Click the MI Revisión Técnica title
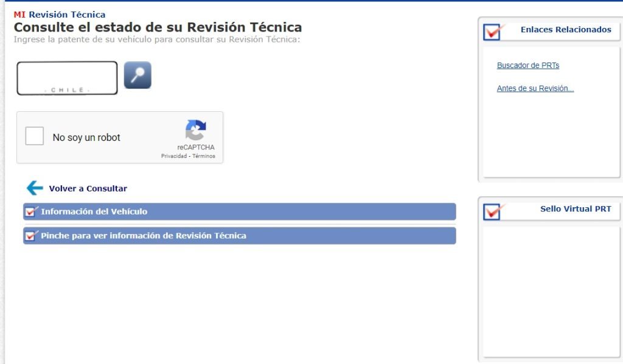The height and width of the screenshot is (364, 623). [x=60, y=15]
